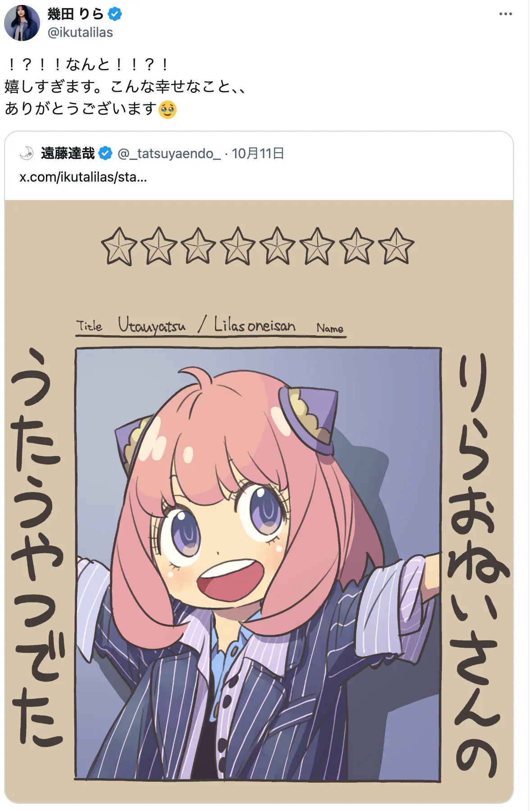The image size is (532, 811).
Task: Open the three-dot more options menu
Action: (x=505, y=14)
